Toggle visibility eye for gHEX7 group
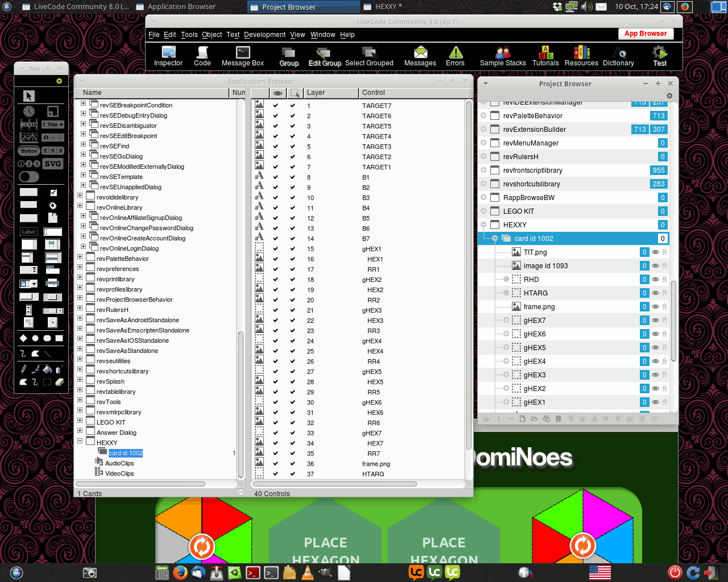728x582 pixels. point(655,321)
